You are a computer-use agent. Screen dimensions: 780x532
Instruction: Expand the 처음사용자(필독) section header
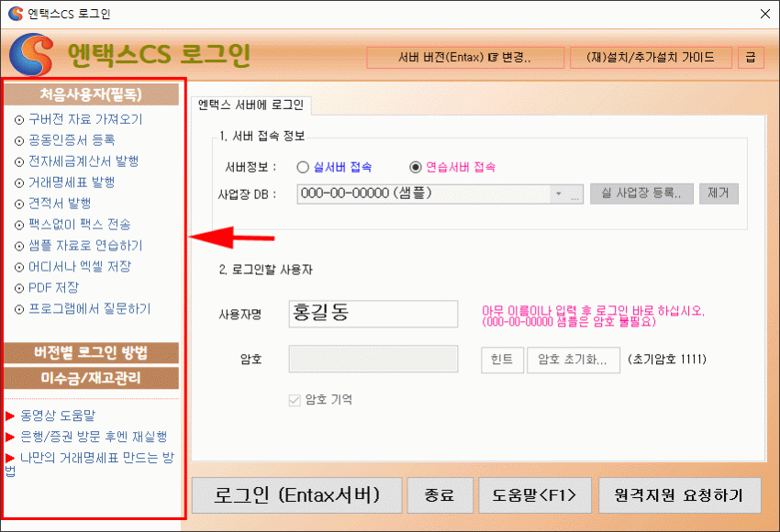[x=91, y=94]
